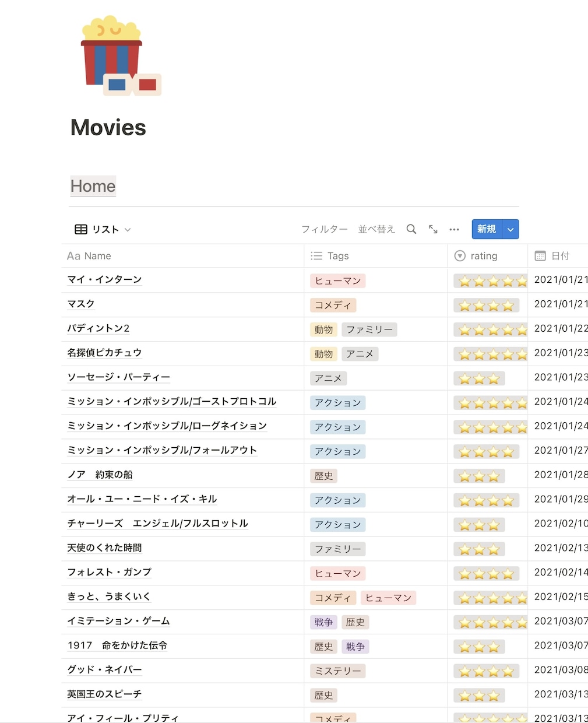Click the blue 新規 button
Screen dimensions: 588x723
point(487,229)
